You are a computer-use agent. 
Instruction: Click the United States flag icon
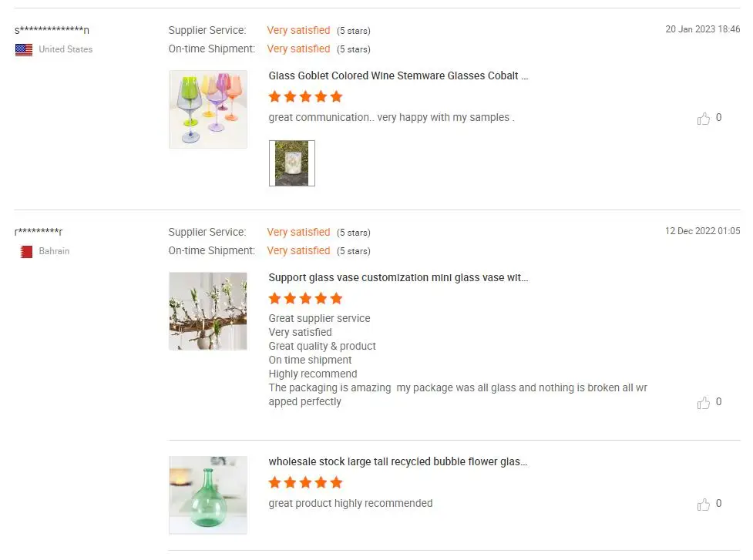24,49
